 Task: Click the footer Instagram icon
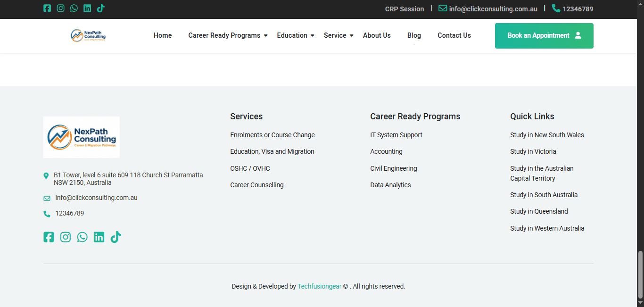(66, 237)
